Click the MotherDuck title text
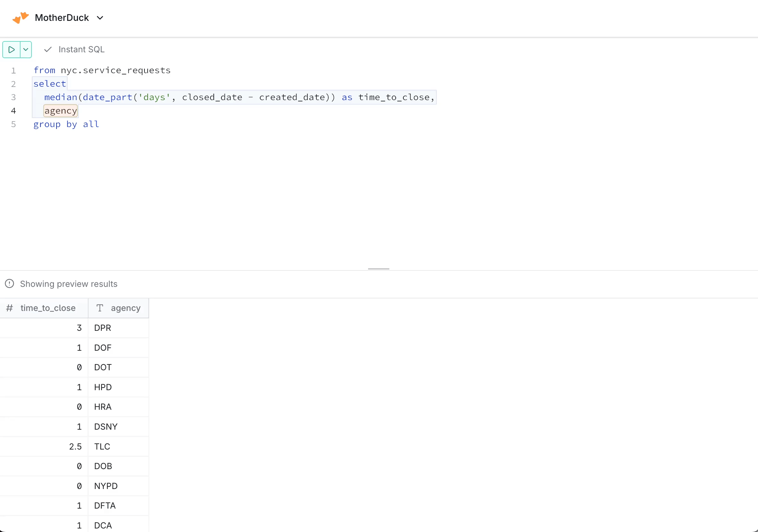The width and height of the screenshot is (758, 532). click(x=62, y=18)
